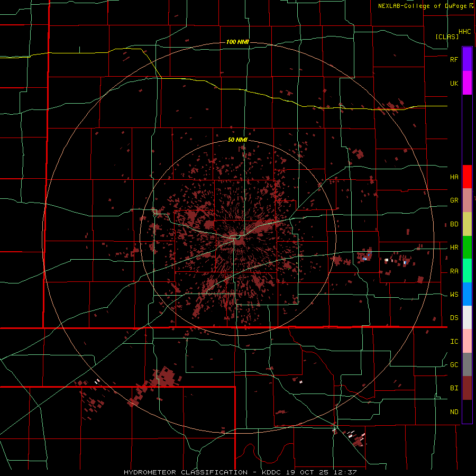Click the WS legend label
Screen dimensions: 476x476
pyautogui.click(x=454, y=295)
